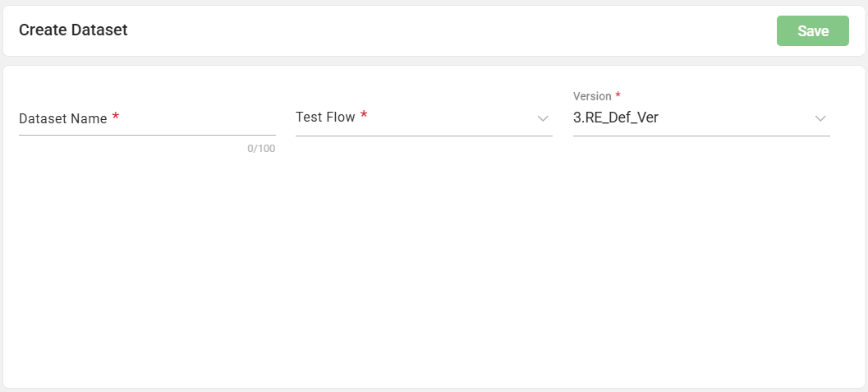The width and height of the screenshot is (868, 392).
Task: Click the underline beneath Test Flow field
Action: point(424,136)
